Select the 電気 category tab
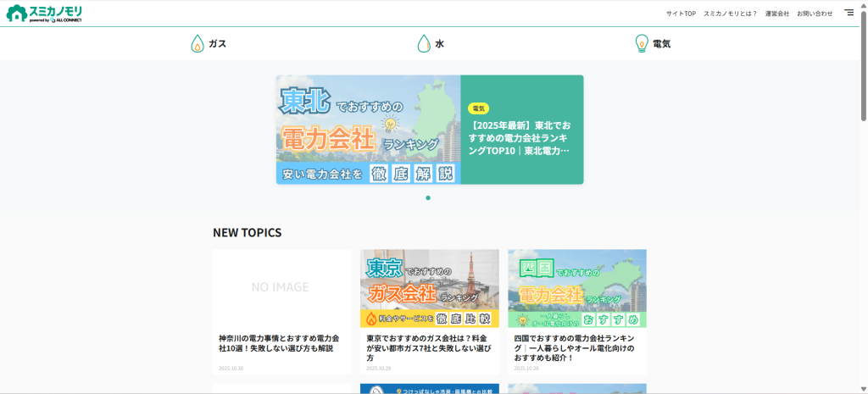The height and width of the screenshot is (394, 868). 661,44
